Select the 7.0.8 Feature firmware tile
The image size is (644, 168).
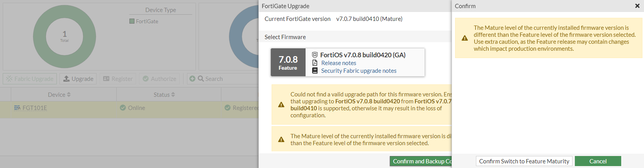tap(288, 62)
